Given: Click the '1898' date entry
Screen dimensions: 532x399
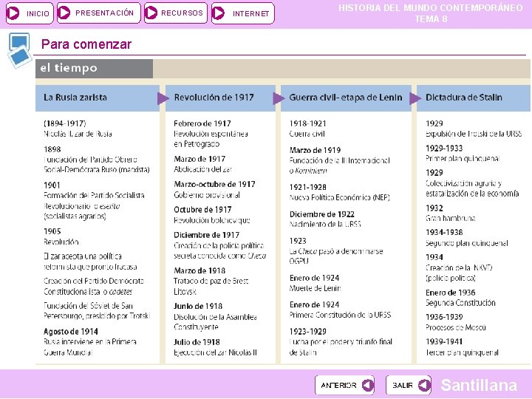Looking at the screenshot, I should point(52,149).
